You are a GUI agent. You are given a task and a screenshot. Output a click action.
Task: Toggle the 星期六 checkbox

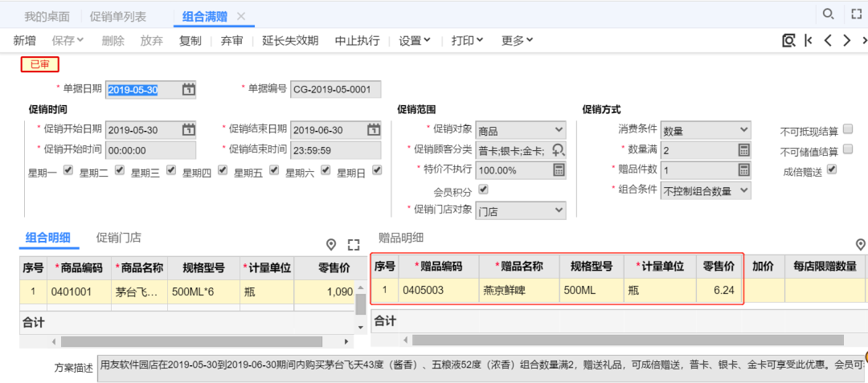tap(325, 170)
